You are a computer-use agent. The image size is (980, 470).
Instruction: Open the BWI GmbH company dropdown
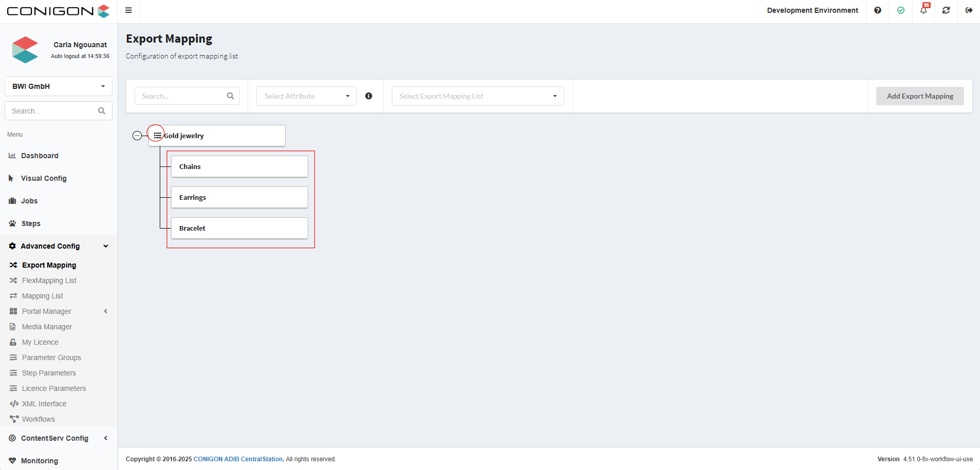59,86
